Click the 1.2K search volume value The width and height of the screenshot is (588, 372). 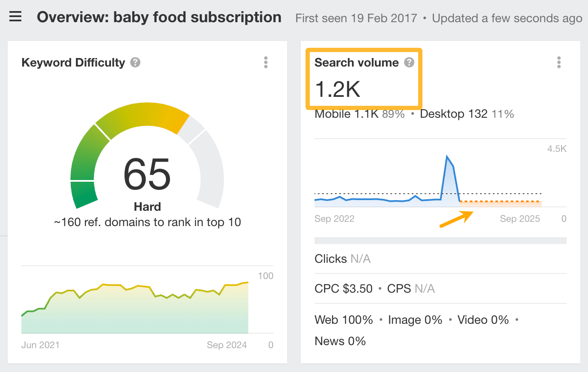338,90
